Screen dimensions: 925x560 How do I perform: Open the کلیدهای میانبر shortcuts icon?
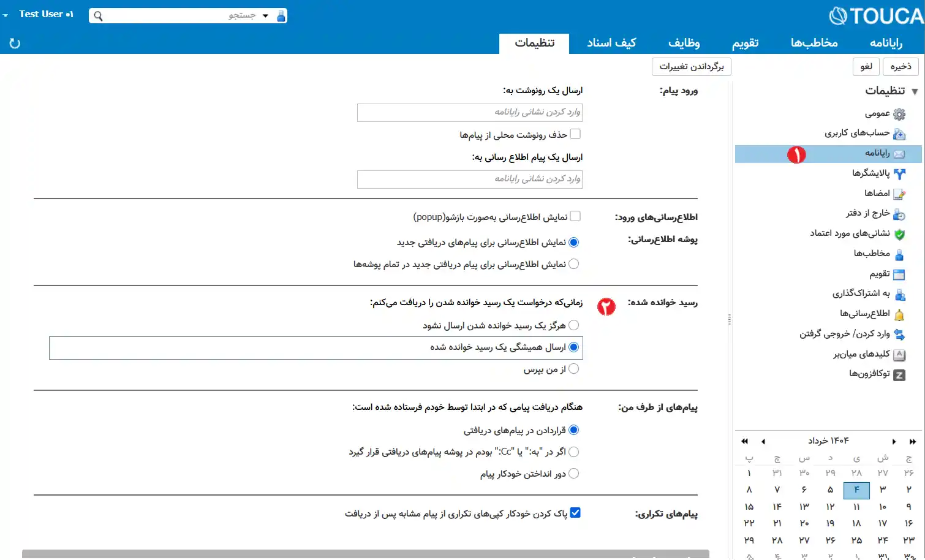click(x=899, y=355)
